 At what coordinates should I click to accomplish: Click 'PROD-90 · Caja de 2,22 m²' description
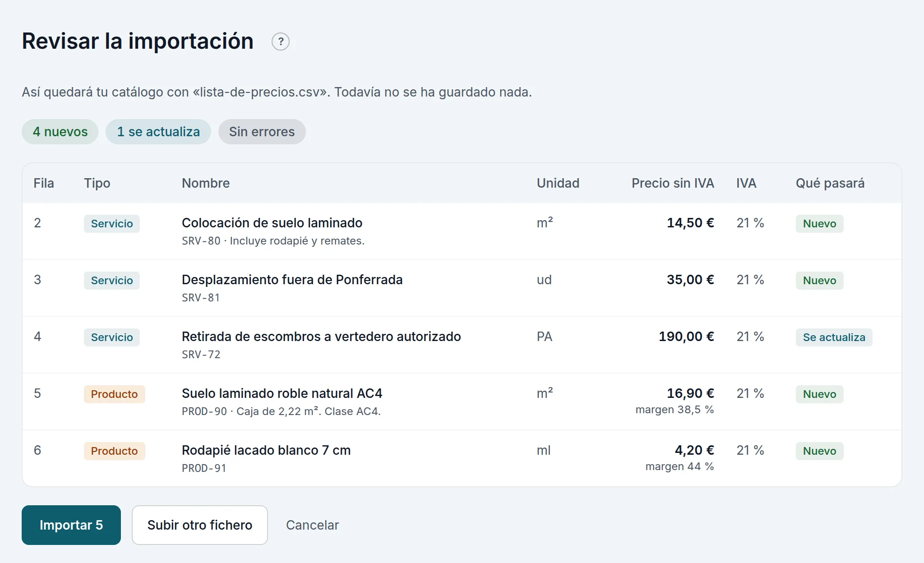coord(281,411)
